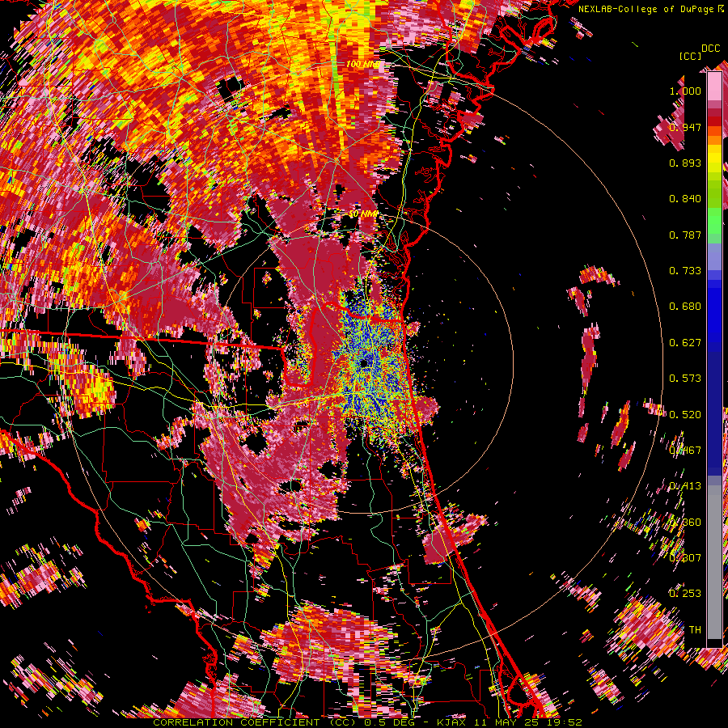This screenshot has height=728, width=728.
Task: Click the 0.893 legend value
Action: pyautogui.click(x=685, y=163)
